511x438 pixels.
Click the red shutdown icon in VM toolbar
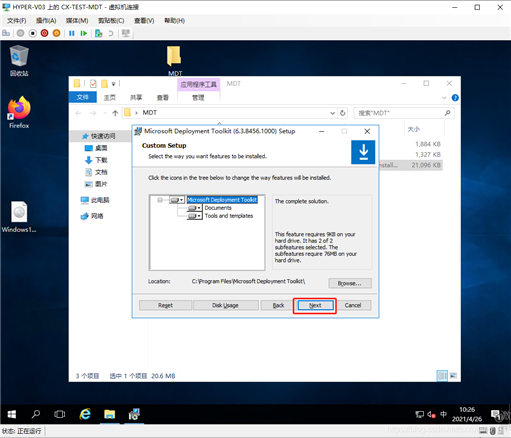click(x=44, y=33)
